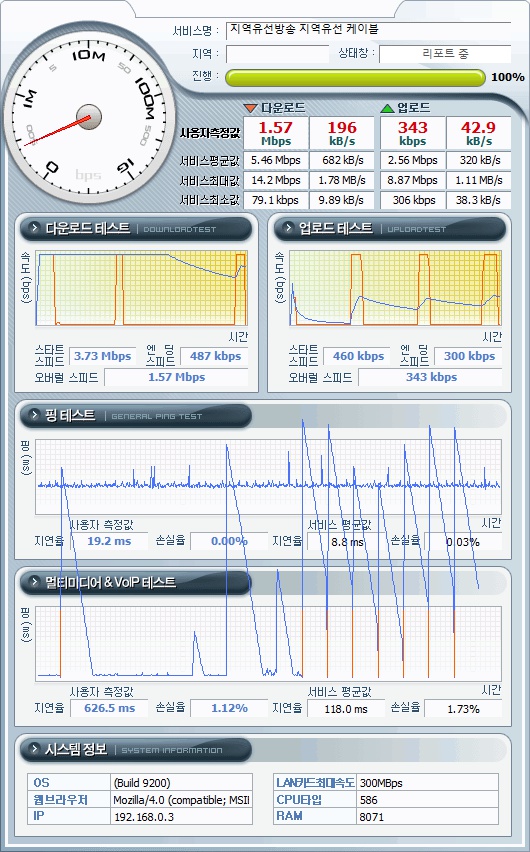Click the red 343 kbps 사용자측정값 cell
The image size is (530, 852).
click(x=413, y=133)
